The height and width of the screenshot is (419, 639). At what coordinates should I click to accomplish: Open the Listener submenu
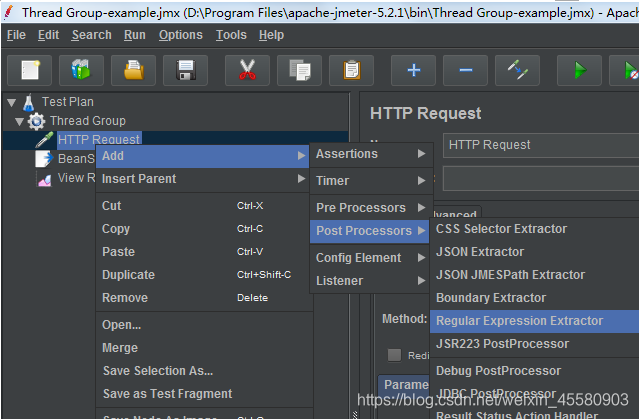click(370, 281)
